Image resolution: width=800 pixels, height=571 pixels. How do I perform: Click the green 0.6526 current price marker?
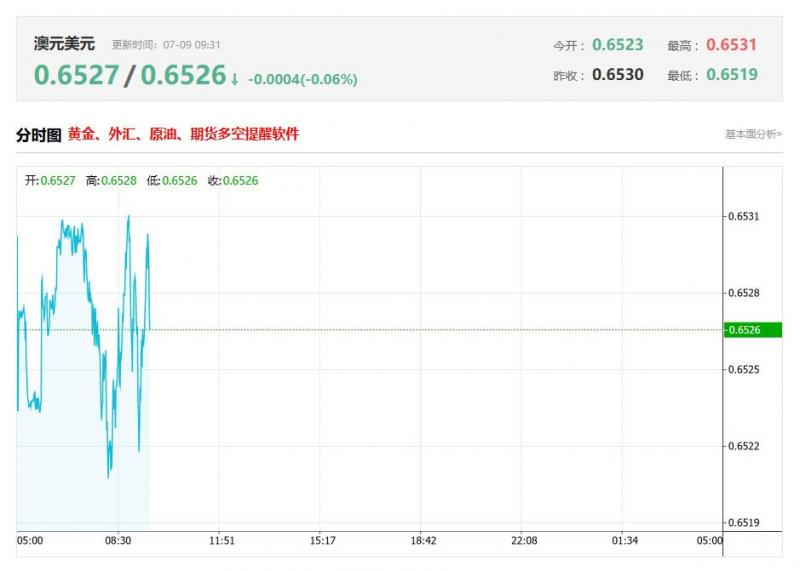(x=753, y=330)
